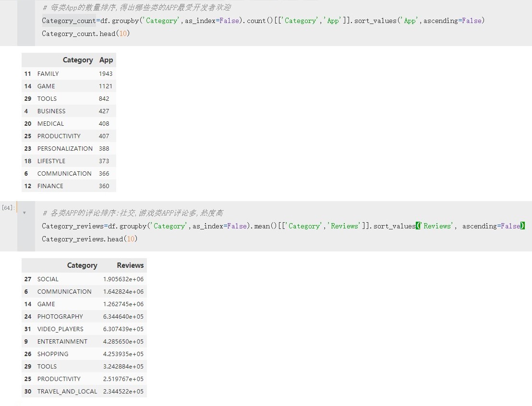Select the BUSINESS category cell

[51, 111]
